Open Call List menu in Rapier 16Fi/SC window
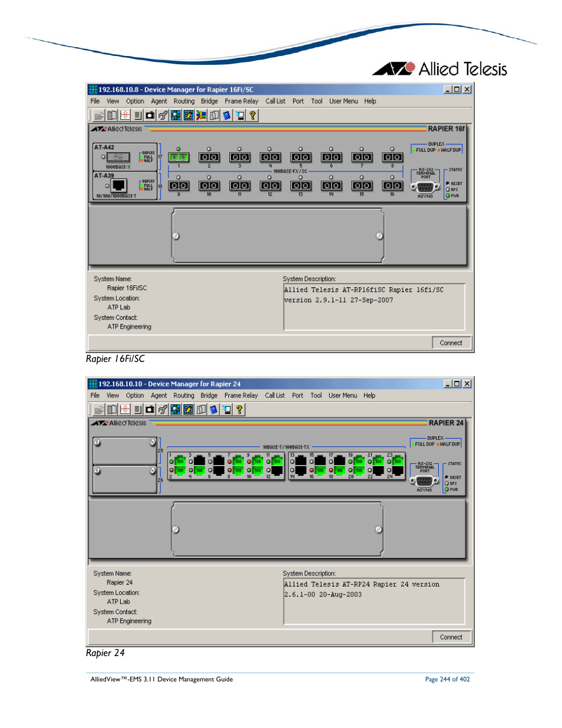The image size is (562, 728). (275, 101)
